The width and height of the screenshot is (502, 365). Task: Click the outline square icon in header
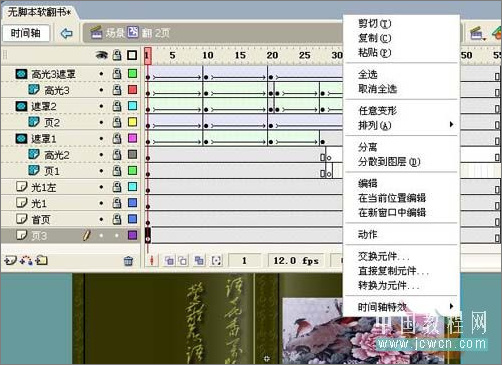coord(132,55)
